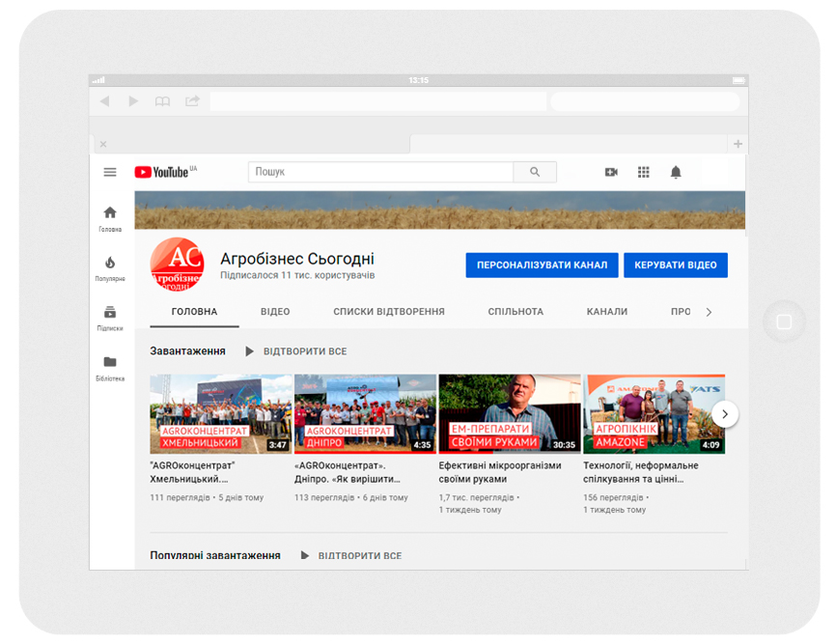Expand more channel tabs with chevron

[x=709, y=312]
